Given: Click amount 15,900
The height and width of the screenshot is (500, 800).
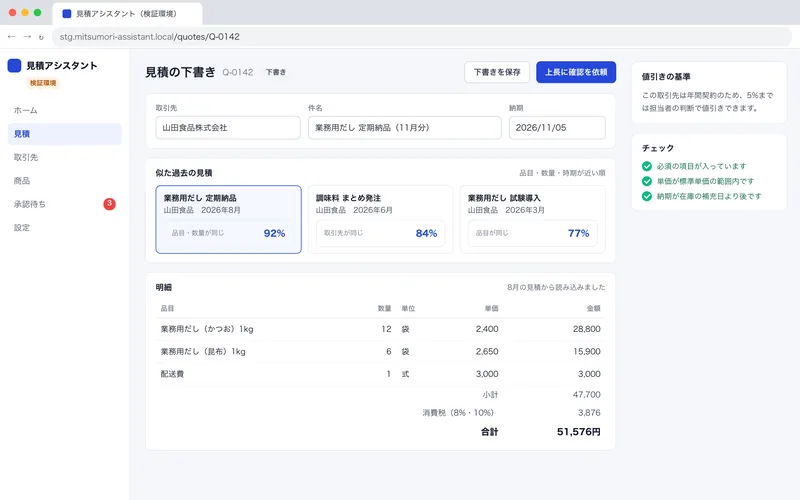Looking at the screenshot, I should [587, 352].
